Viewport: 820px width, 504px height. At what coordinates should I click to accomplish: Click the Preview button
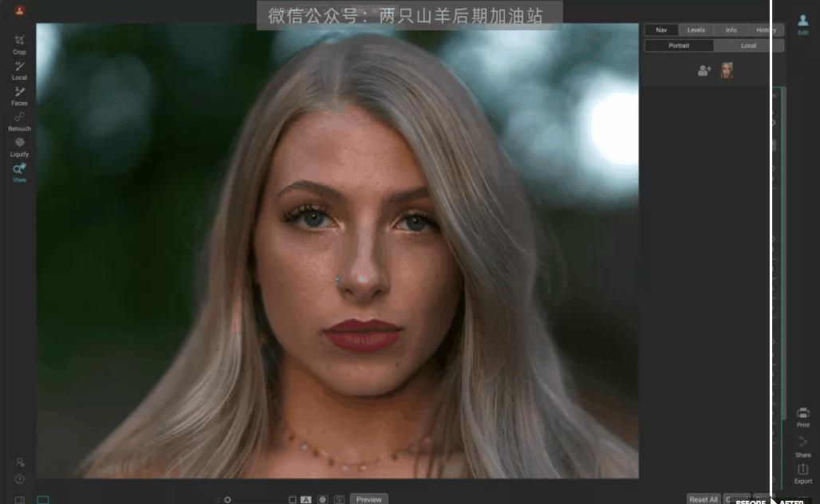click(x=369, y=499)
